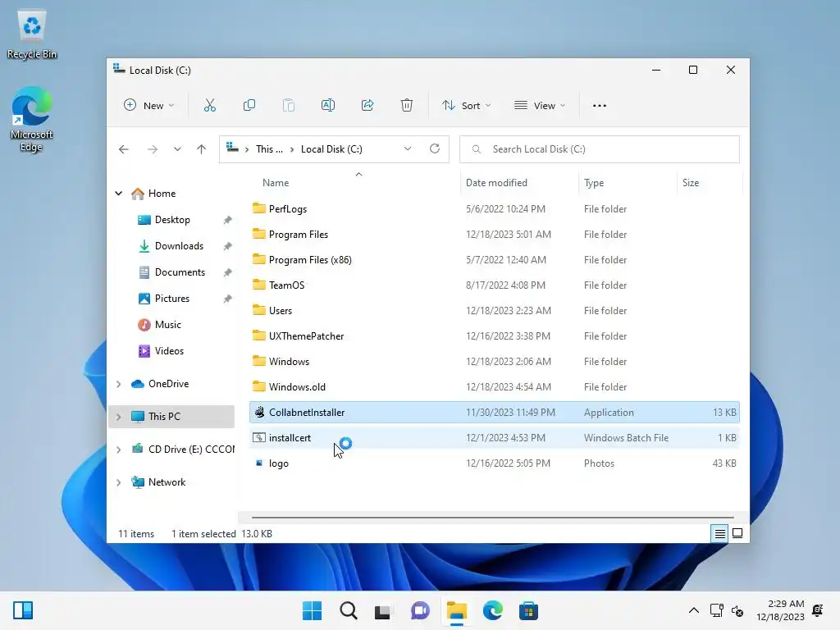The height and width of the screenshot is (630, 840).
Task: Click the Share icon in toolbar
Action: [x=367, y=106]
